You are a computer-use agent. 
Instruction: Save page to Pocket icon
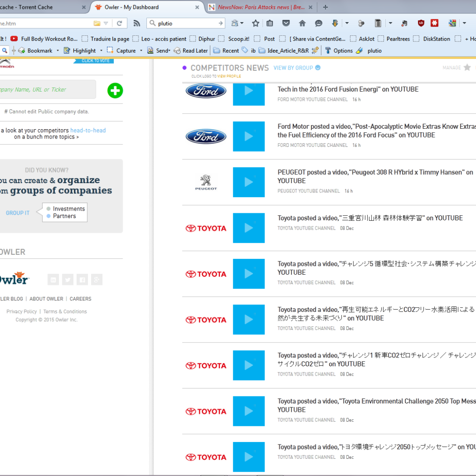[286, 23]
